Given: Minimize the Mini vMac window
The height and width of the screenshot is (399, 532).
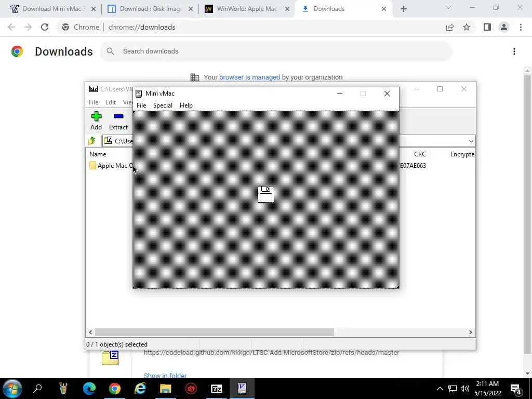Looking at the screenshot, I should [x=340, y=94].
